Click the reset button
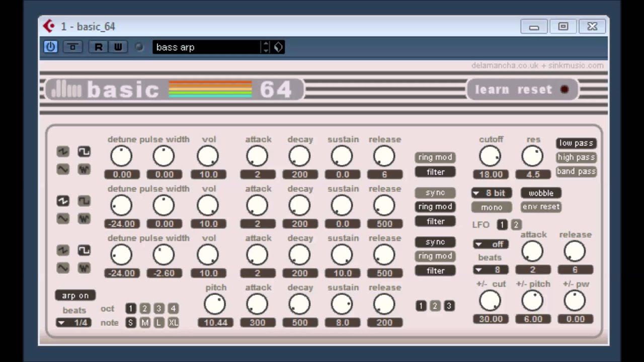 tap(534, 90)
